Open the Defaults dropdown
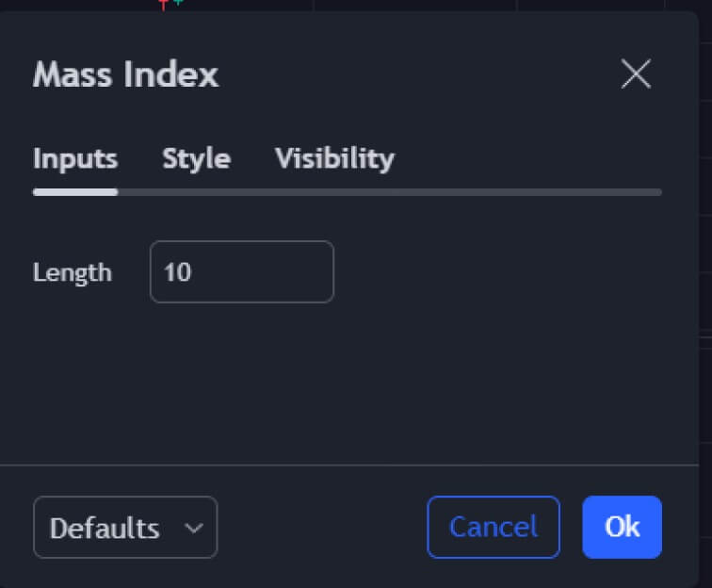 [x=124, y=528]
